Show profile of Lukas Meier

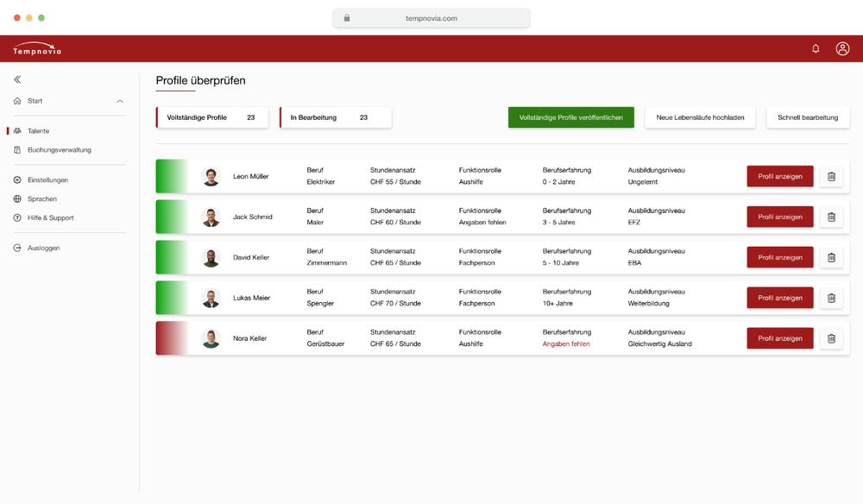(x=780, y=298)
